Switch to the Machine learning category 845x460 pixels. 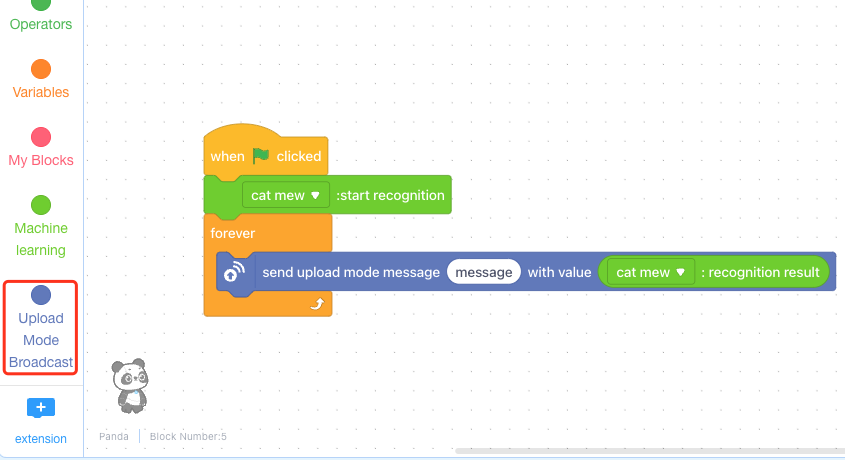pyautogui.click(x=40, y=227)
